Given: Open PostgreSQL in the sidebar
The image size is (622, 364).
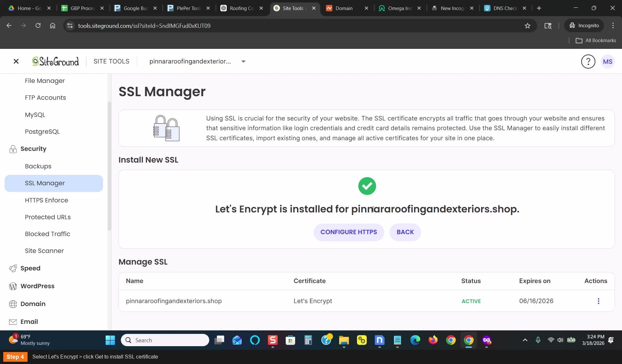Looking at the screenshot, I should 42,131.
